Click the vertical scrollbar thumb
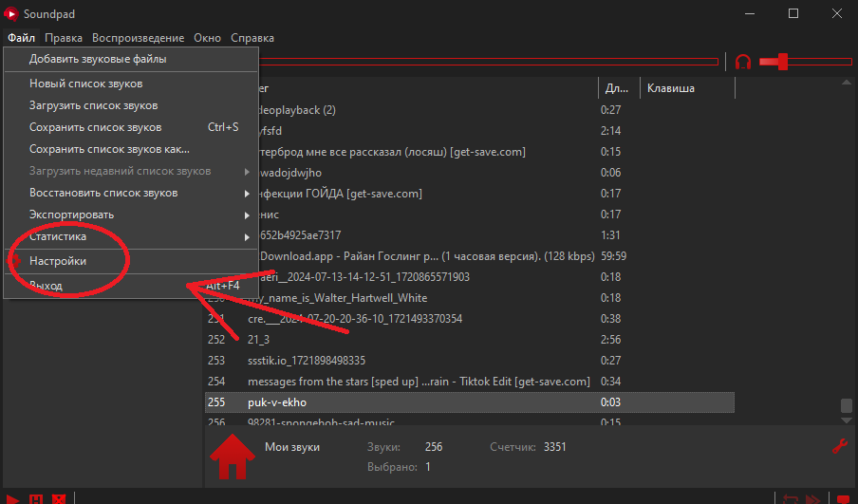 [847, 405]
